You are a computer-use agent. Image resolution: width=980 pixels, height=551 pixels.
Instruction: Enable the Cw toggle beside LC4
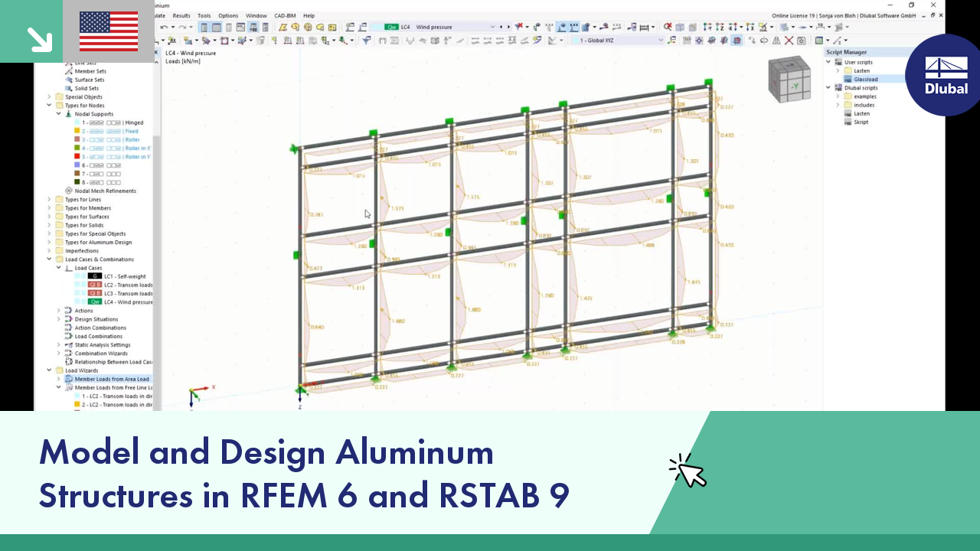click(392, 27)
